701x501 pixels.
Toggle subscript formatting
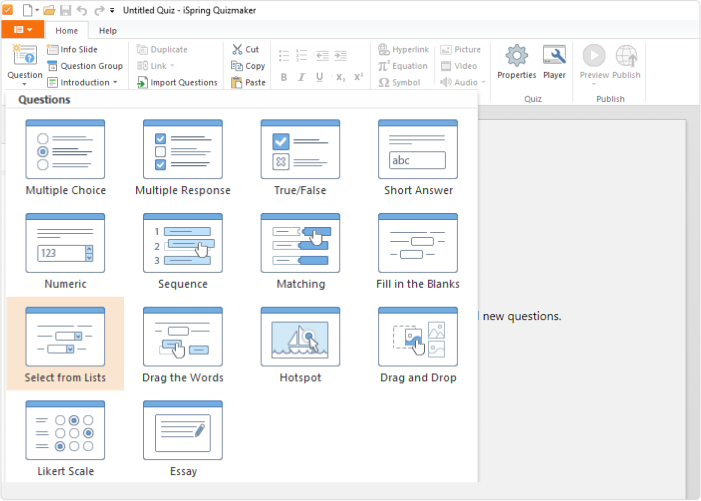tap(340, 77)
